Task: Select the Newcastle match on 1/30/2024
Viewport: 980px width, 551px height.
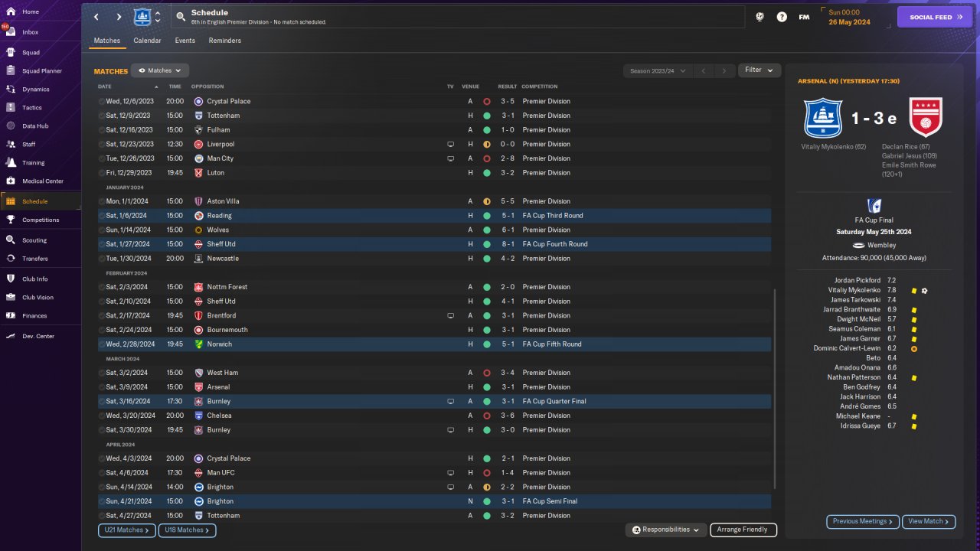Action: tap(434, 259)
